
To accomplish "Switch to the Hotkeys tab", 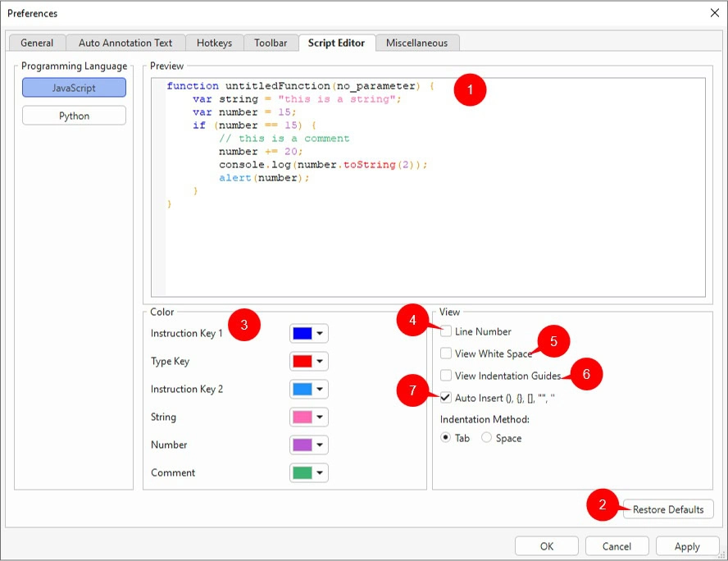I will [x=214, y=42].
